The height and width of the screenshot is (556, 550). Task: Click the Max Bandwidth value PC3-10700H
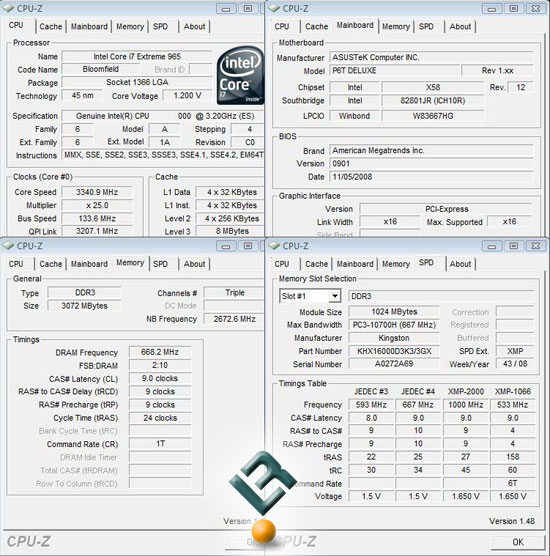pyautogui.click(x=394, y=325)
